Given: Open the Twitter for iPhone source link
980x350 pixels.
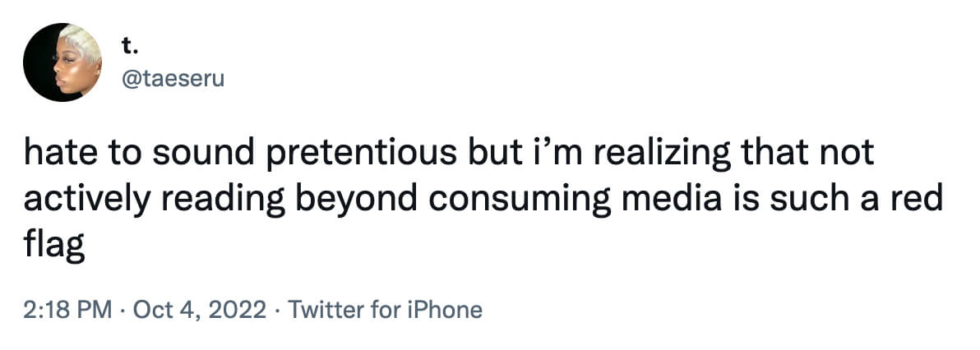Looking at the screenshot, I should [x=386, y=310].
